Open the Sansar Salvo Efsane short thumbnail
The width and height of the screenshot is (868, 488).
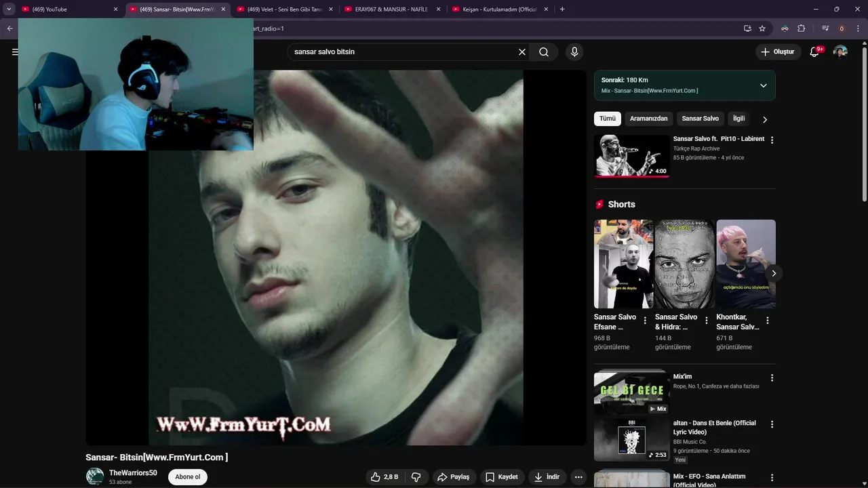pos(624,264)
